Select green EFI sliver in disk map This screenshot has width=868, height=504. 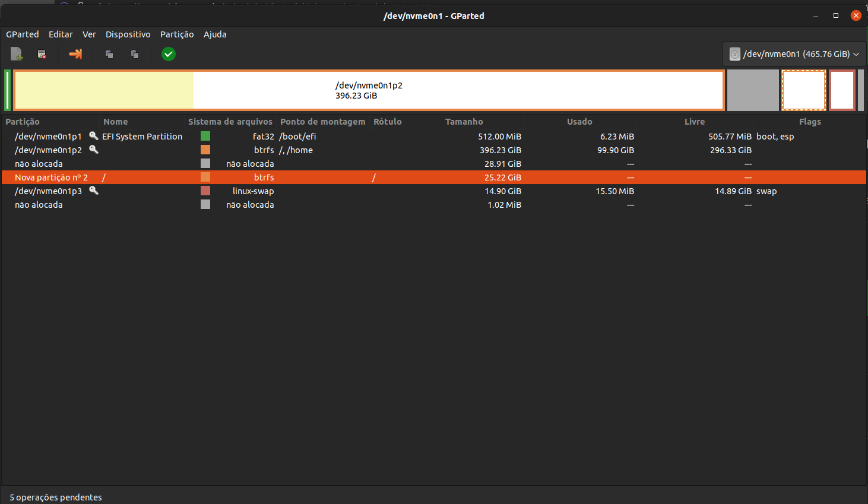[x=7, y=90]
